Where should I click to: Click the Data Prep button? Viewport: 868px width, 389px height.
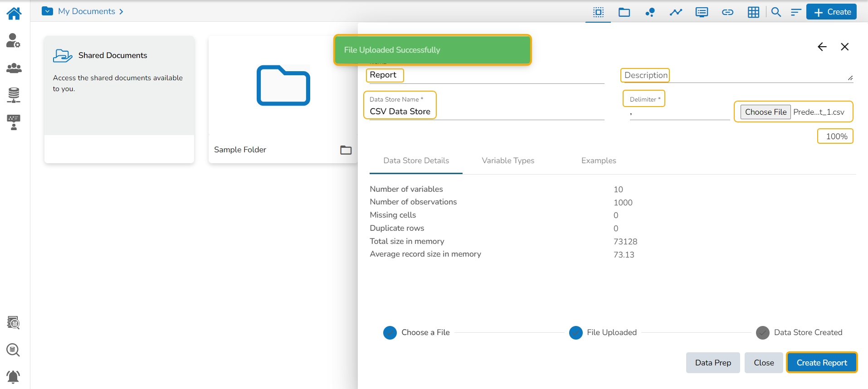coord(712,363)
